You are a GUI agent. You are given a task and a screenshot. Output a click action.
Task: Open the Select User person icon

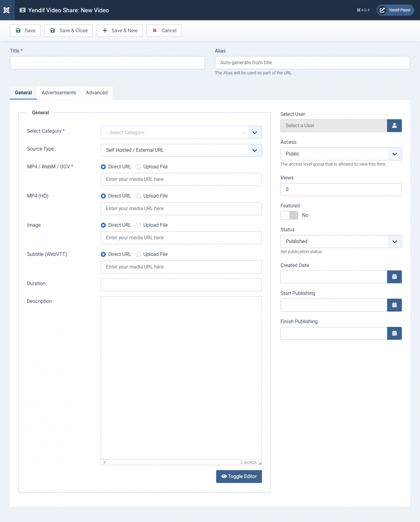394,125
